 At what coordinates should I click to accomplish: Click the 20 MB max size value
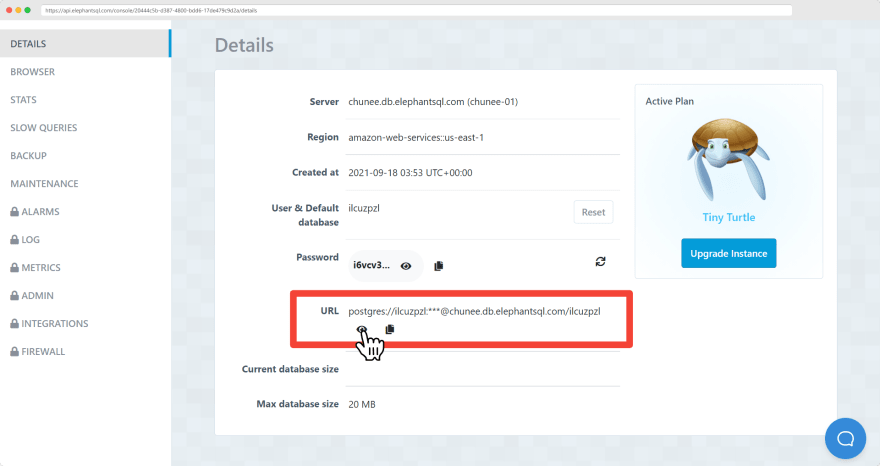[x=362, y=404]
